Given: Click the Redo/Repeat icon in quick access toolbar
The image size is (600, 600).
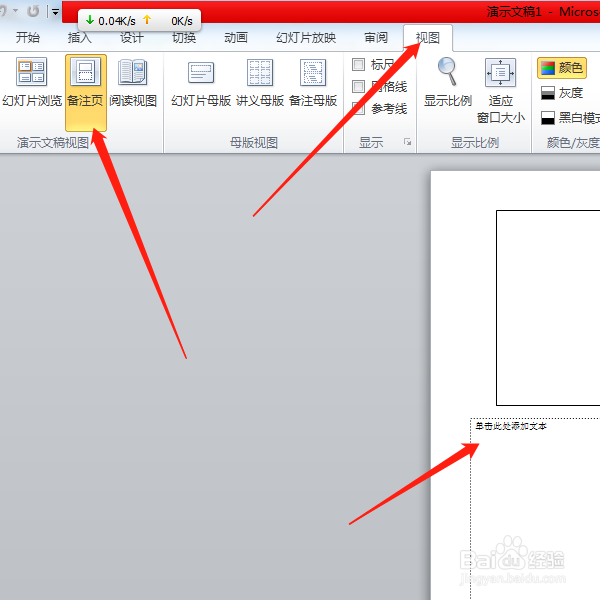Looking at the screenshot, I should coord(33,11).
